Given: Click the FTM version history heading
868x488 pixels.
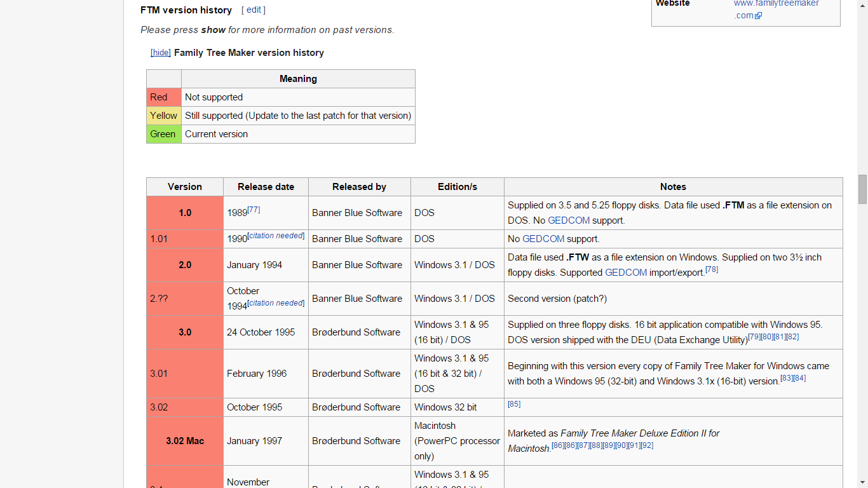Looking at the screenshot, I should [x=186, y=10].
